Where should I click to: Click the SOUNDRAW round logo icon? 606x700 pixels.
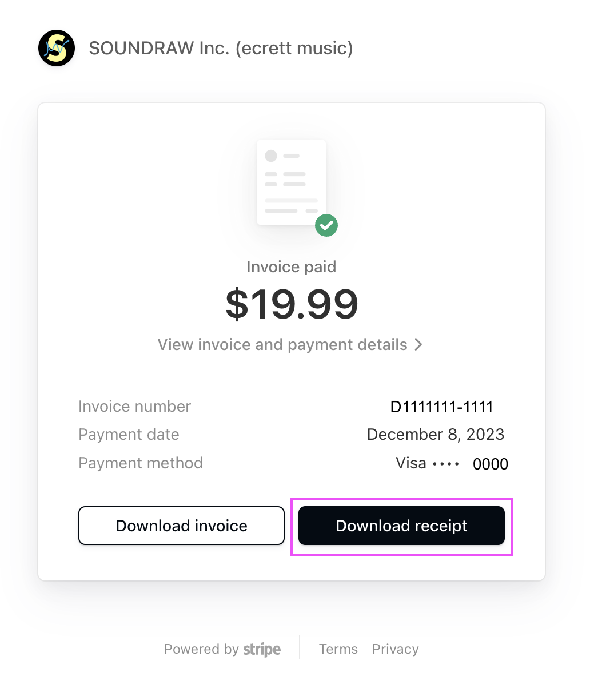click(x=57, y=48)
